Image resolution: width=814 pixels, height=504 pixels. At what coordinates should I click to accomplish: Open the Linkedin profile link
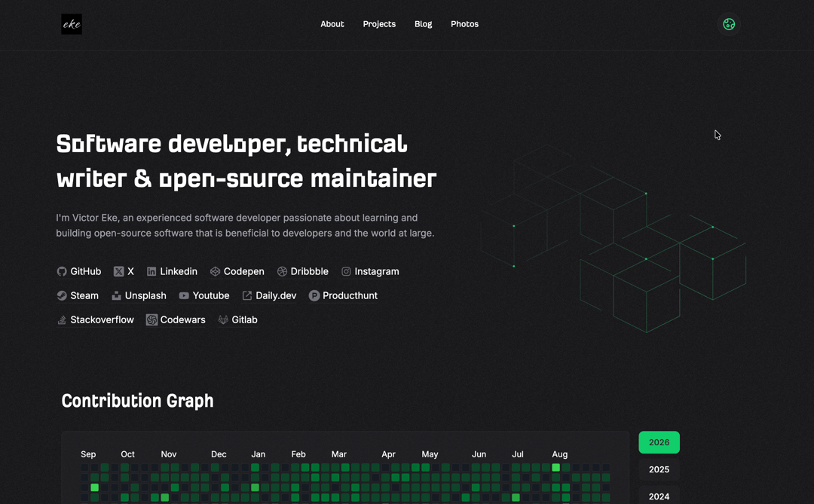click(x=172, y=271)
